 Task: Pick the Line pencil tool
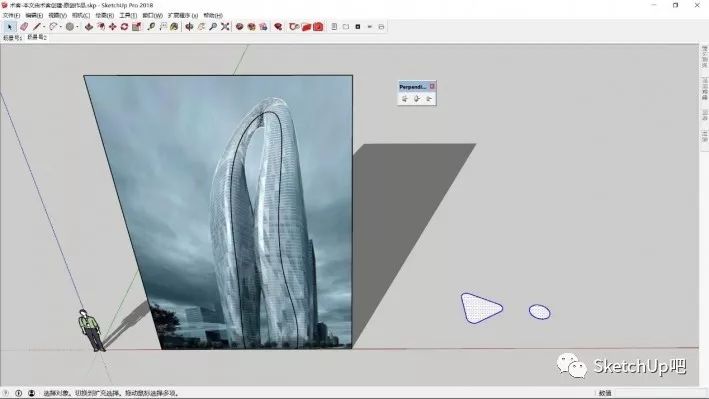(37, 27)
